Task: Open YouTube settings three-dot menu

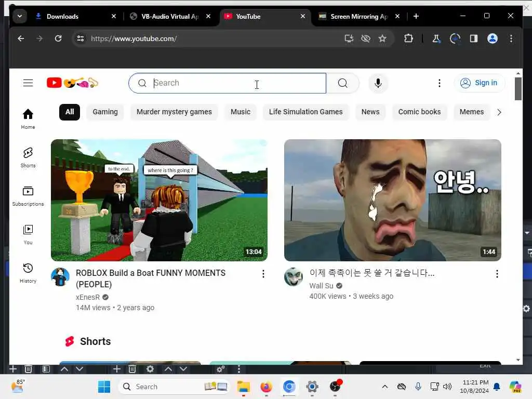Action: [x=440, y=83]
